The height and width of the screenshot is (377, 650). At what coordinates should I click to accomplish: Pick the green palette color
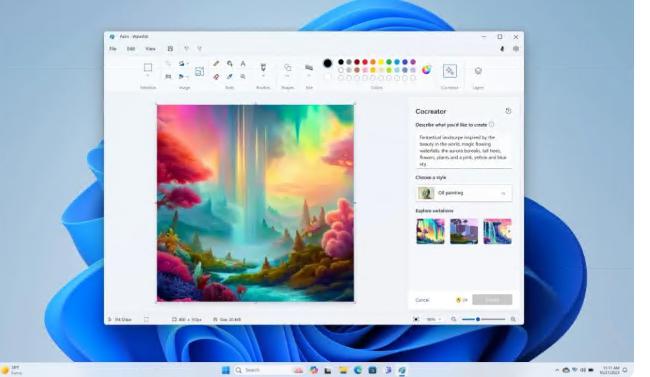pyautogui.click(x=389, y=62)
